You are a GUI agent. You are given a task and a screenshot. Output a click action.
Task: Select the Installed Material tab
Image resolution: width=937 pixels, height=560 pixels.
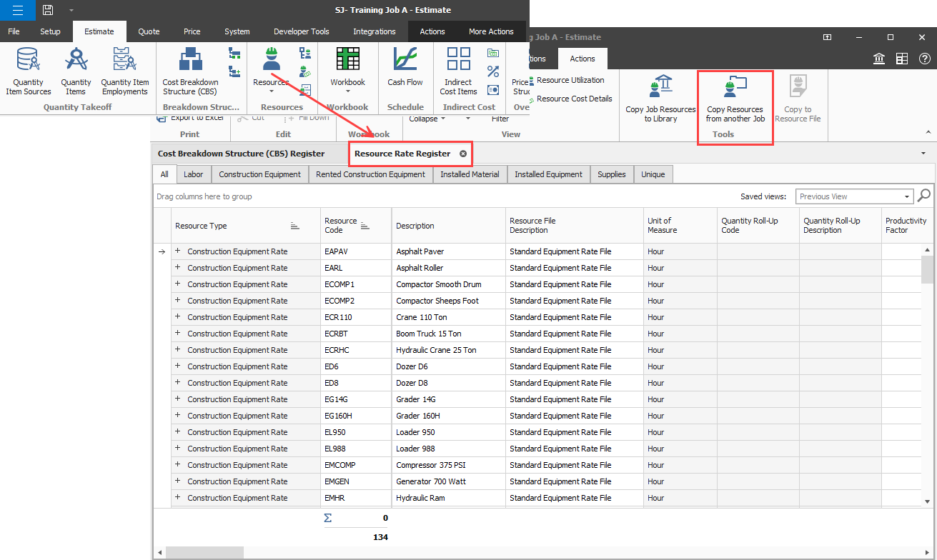click(470, 174)
